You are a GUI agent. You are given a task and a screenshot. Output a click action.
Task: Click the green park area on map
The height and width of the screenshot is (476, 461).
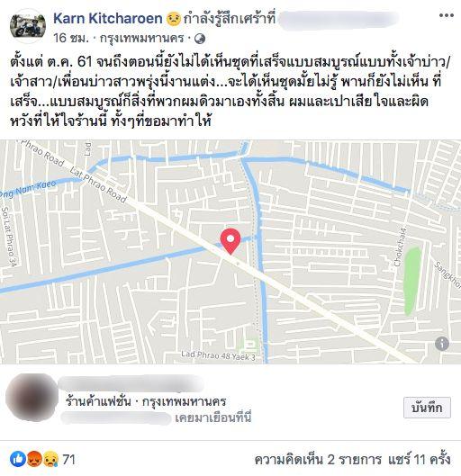pyautogui.click(x=412, y=281)
